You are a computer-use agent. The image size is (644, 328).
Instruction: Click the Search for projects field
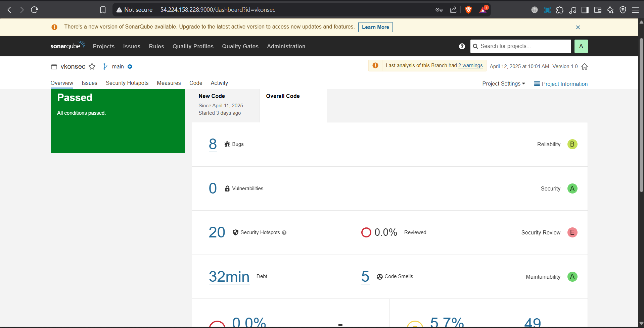[x=521, y=46]
